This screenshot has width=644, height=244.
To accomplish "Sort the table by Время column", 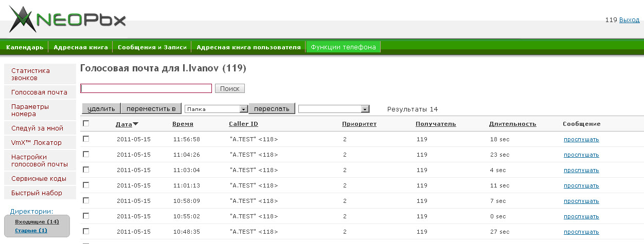I will click(183, 124).
